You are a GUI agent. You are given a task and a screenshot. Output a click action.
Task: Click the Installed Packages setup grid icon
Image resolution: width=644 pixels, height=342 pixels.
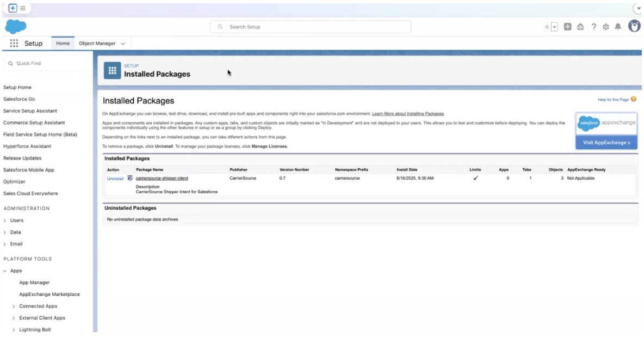(x=112, y=71)
